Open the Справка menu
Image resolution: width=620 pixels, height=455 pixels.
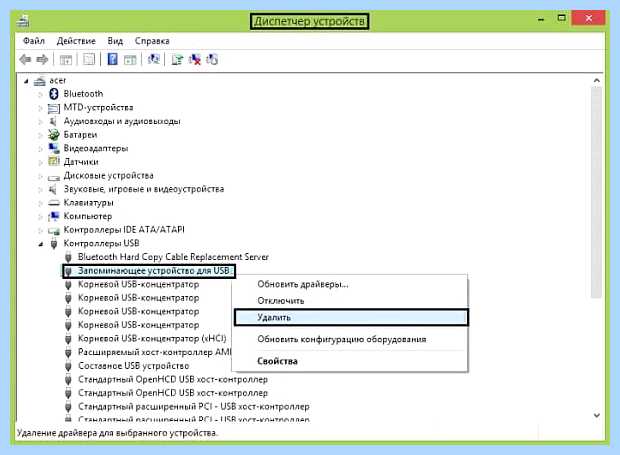pyautogui.click(x=152, y=41)
